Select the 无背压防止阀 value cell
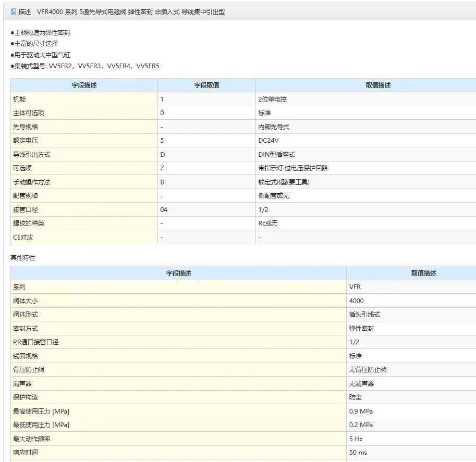The image size is (476, 462). (x=411, y=369)
